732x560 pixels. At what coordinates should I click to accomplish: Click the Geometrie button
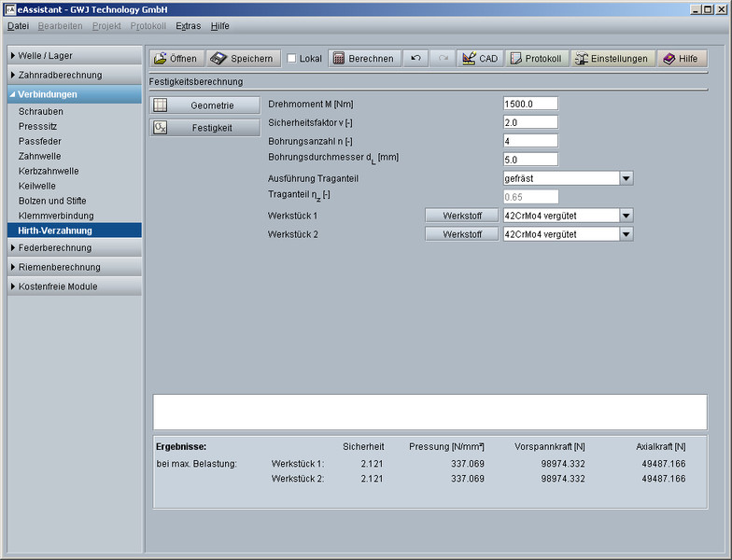click(x=205, y=105)
